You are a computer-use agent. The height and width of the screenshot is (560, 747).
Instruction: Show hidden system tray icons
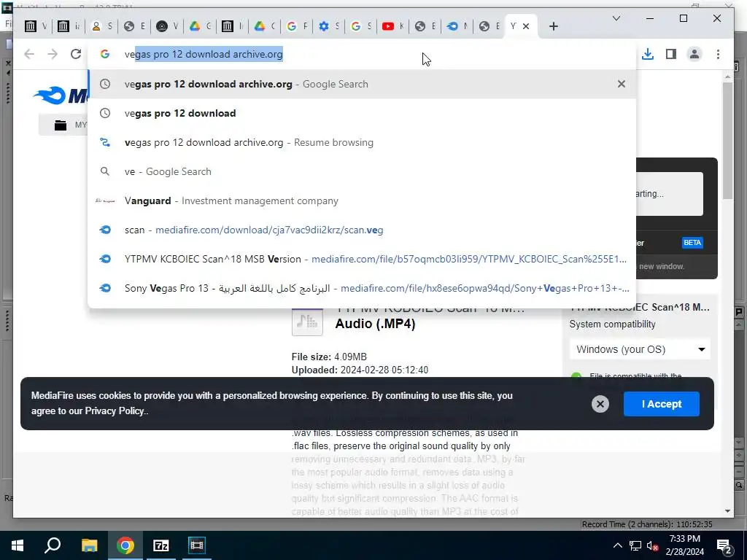[x=617, y=545]
